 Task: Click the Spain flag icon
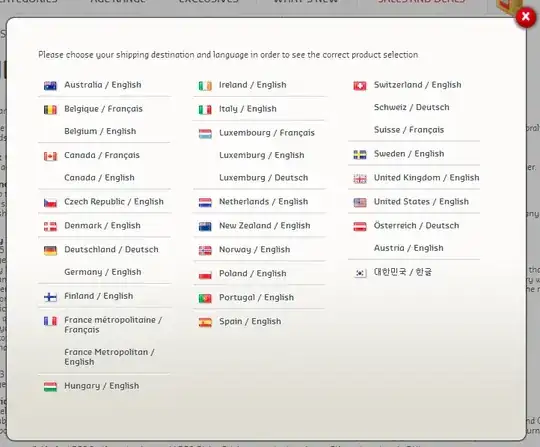pos(205,322)
